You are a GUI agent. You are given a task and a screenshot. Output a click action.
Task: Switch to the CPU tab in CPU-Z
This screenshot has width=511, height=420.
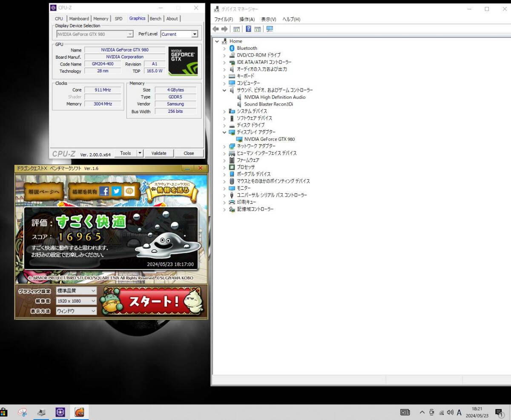tap(59, 19)
